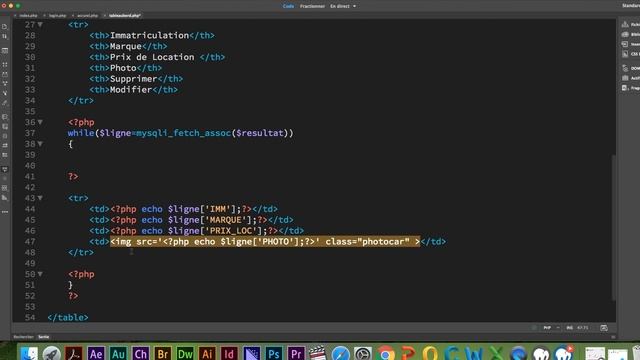Open the Sortie output panel tab
This screenshot has width=640, height=360.
[44, 337]
